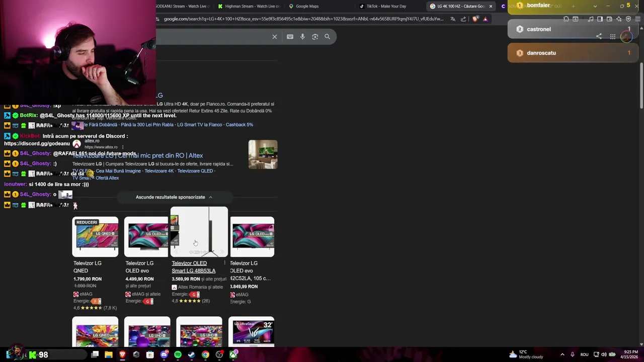
Task: Open more options for Televizor OLED Smart LG 48B53LA
Action: tap(225, 263)
